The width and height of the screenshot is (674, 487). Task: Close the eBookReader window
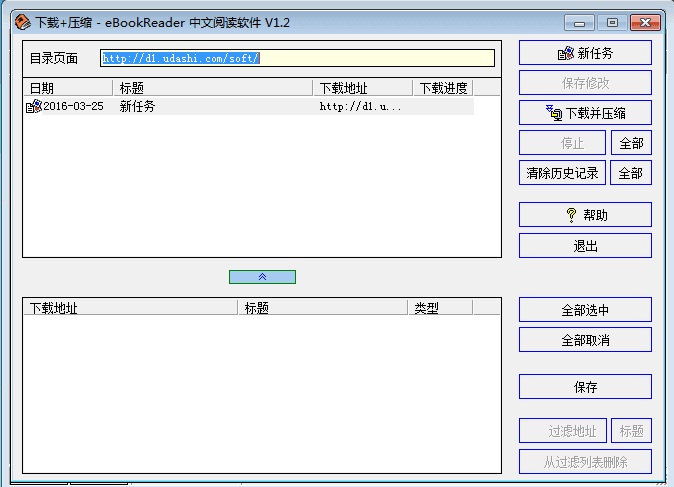point(645,23)
